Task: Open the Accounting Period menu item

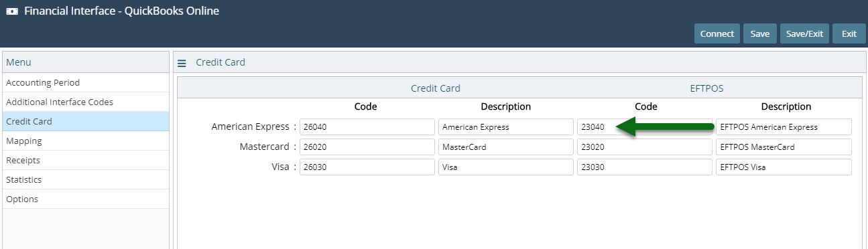Action: [86, 83]
